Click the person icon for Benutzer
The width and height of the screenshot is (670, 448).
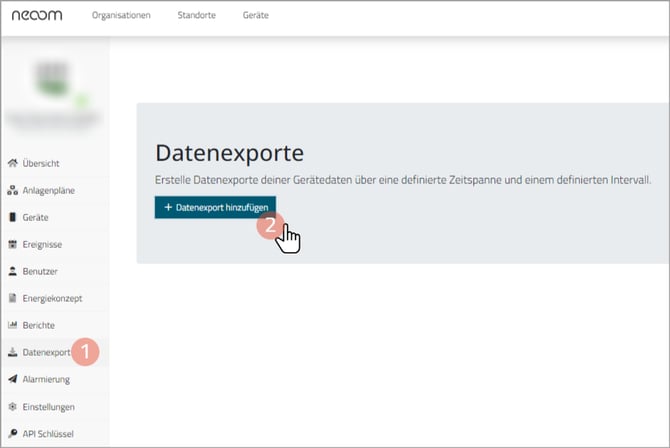point(12,271)
